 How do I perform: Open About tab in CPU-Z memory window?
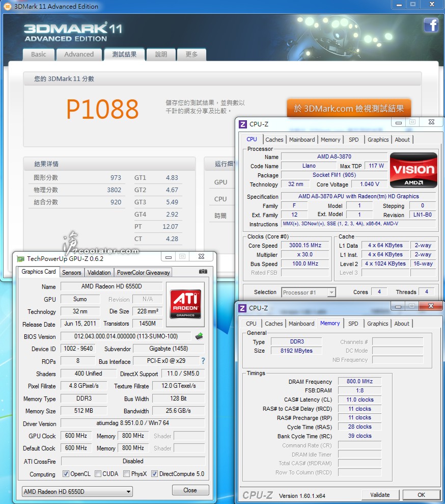[x=402, y=324]
